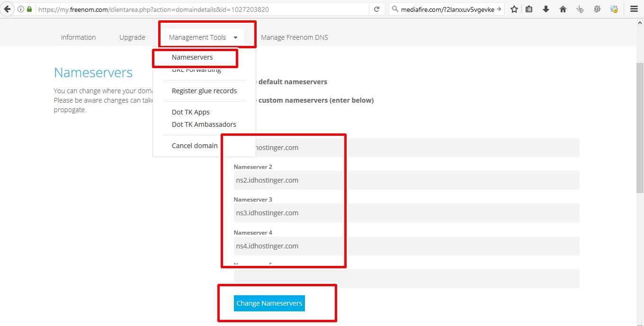The height and width of the screenshot is (326, 644).
Task: Bookmark this page with the star icon
Action: [514, 9]
